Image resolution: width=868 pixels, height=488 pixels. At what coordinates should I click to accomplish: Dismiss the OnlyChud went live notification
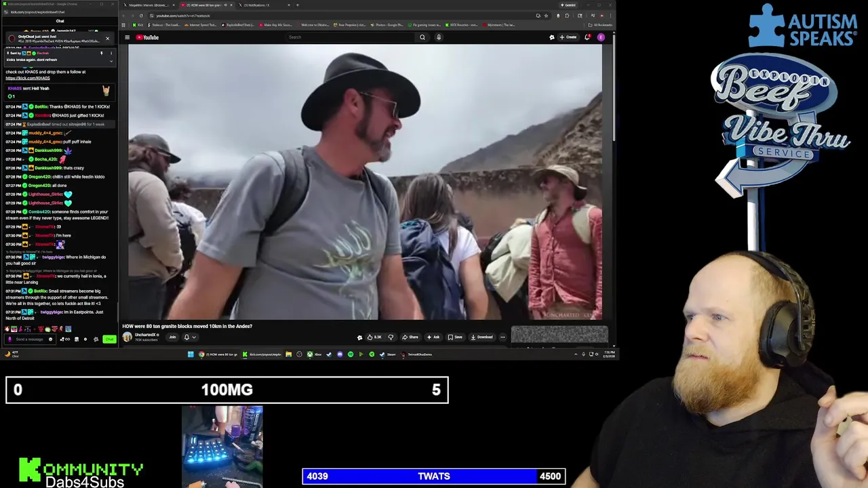coord(107,38)
